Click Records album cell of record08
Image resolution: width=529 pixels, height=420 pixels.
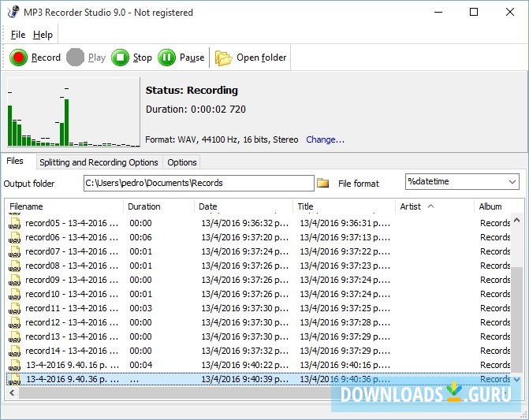coord(495,266)
